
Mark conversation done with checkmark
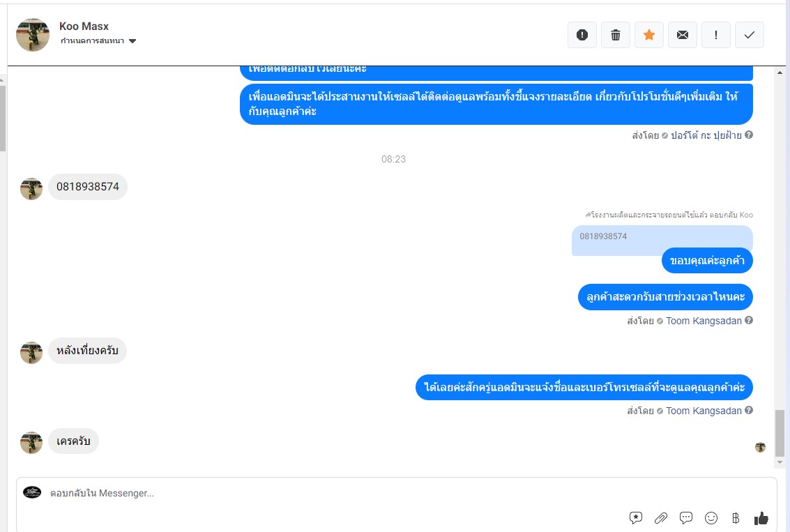[749, 35]
